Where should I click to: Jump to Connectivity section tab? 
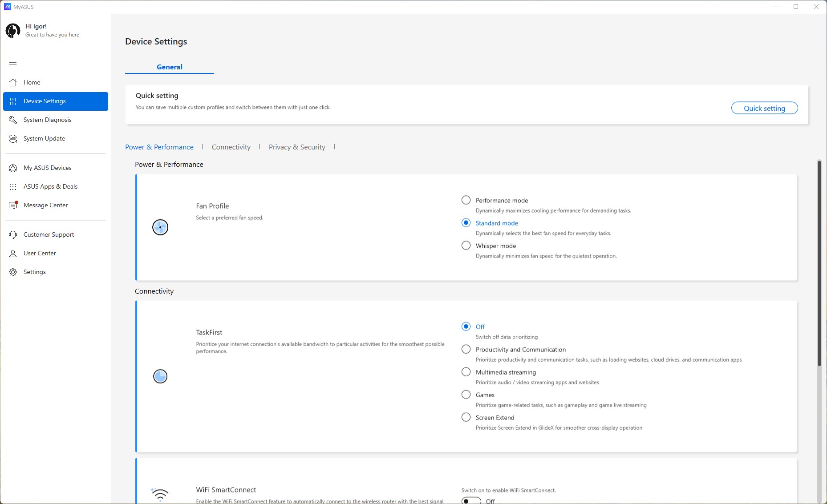231,147
